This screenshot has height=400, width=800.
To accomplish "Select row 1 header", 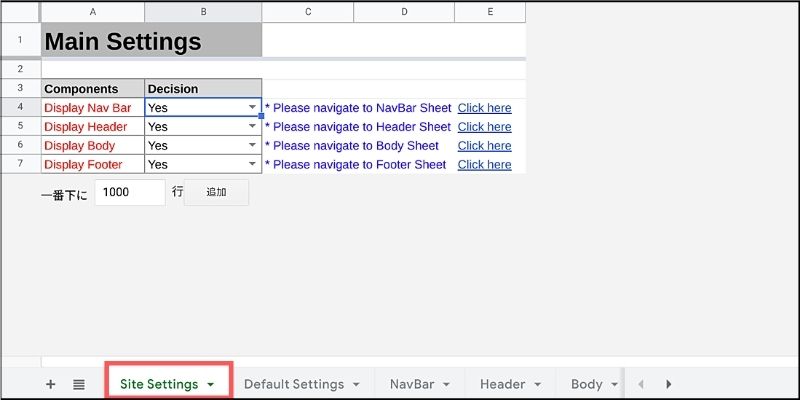I will point(20,40).
